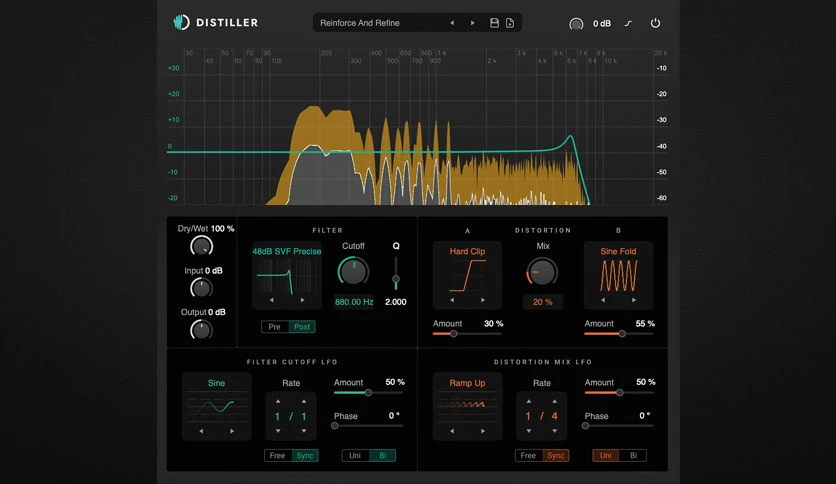The height and width of the screenshot is (484, 836).
Task: Click the distortion mix LFO Amount slider handle
Action: click(620, 393)
